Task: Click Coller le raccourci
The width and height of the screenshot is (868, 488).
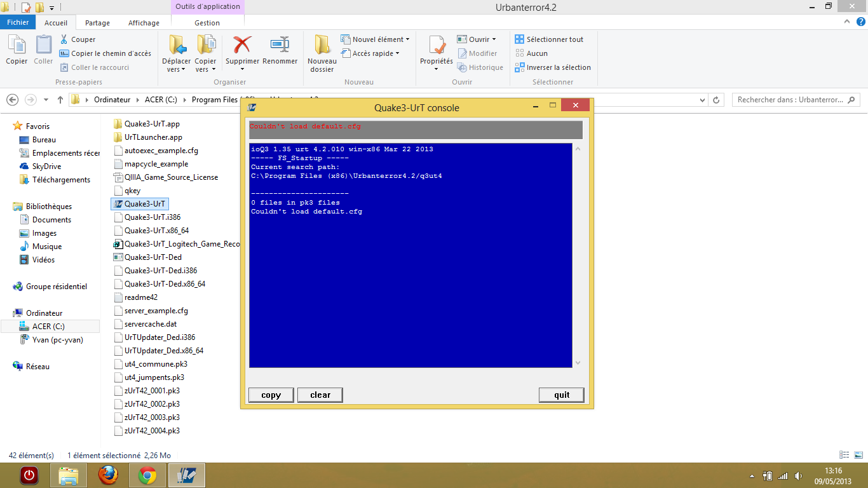Action: [x=95, y=67]
